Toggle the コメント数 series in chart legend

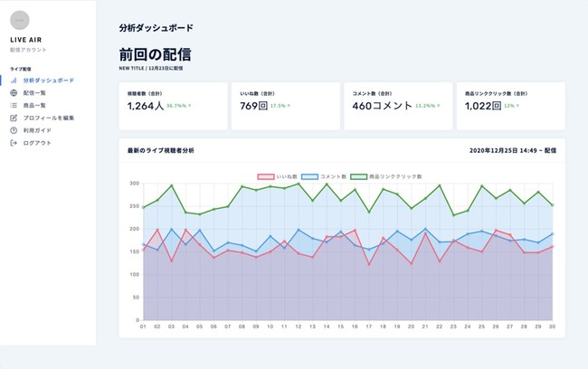tap(324, 176)
